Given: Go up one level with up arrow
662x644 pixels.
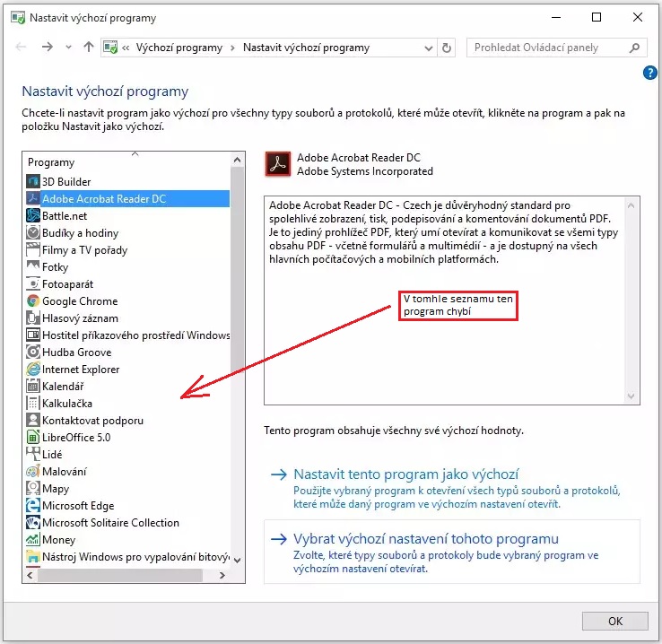Looking at the screenshot, I should tap(88, 47).
